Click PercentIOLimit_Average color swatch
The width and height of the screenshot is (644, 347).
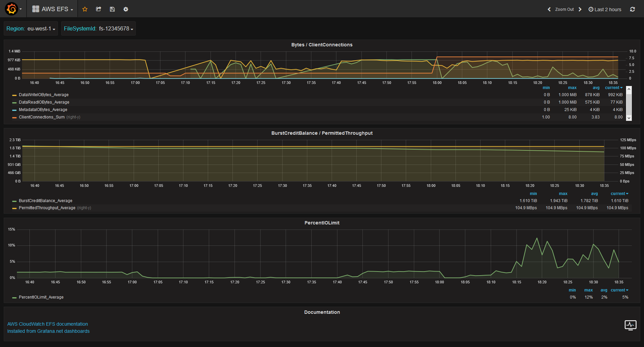pyautogui.click(x=14, y=298)
